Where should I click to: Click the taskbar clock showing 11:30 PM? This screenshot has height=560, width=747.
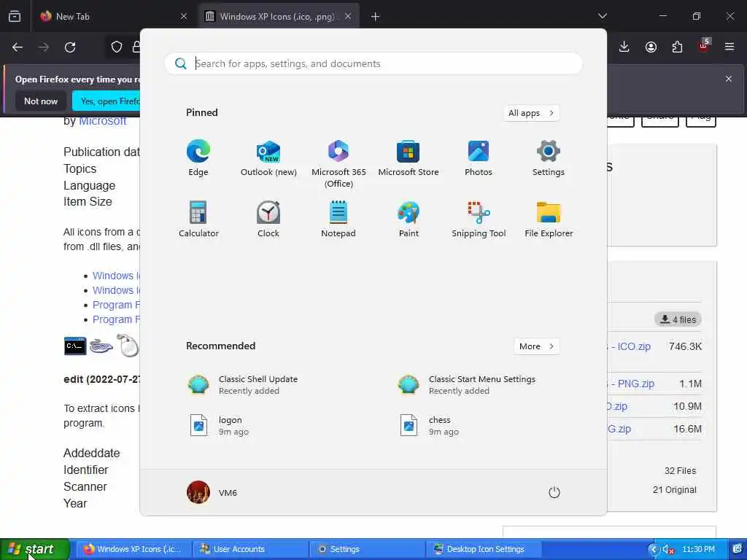tap(698, 549)
